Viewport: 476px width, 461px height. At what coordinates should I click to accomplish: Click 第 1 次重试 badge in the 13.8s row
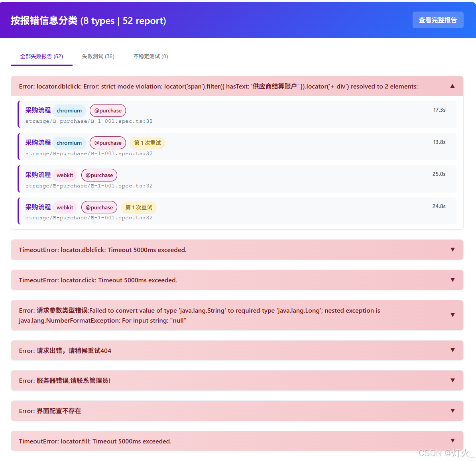point(148,143)
